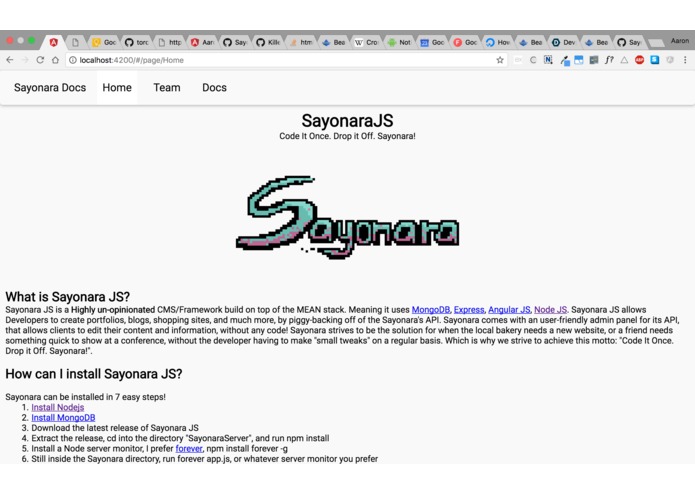
Task: Click 'How can I install Sayonara JS?' heading
Action: 94,374
